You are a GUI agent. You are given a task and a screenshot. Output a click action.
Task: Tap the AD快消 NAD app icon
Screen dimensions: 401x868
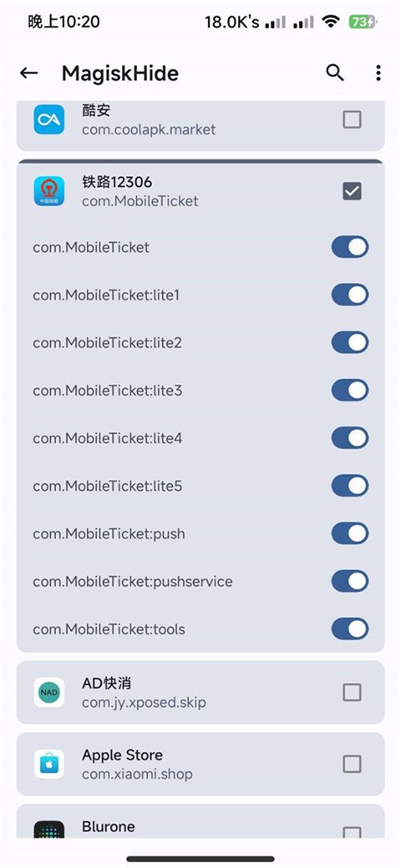(x=48, y=692)
